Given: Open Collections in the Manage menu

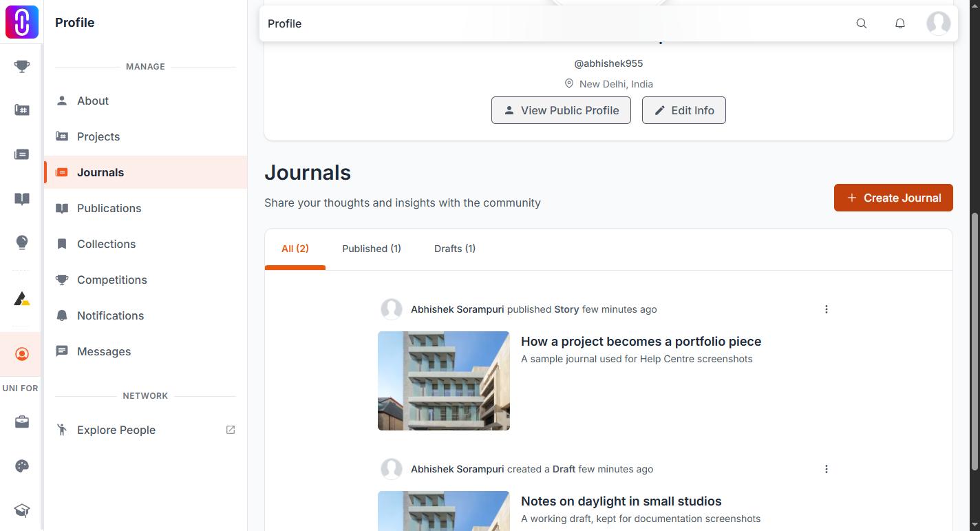Looking at the screenshot, I should point(145,244).
